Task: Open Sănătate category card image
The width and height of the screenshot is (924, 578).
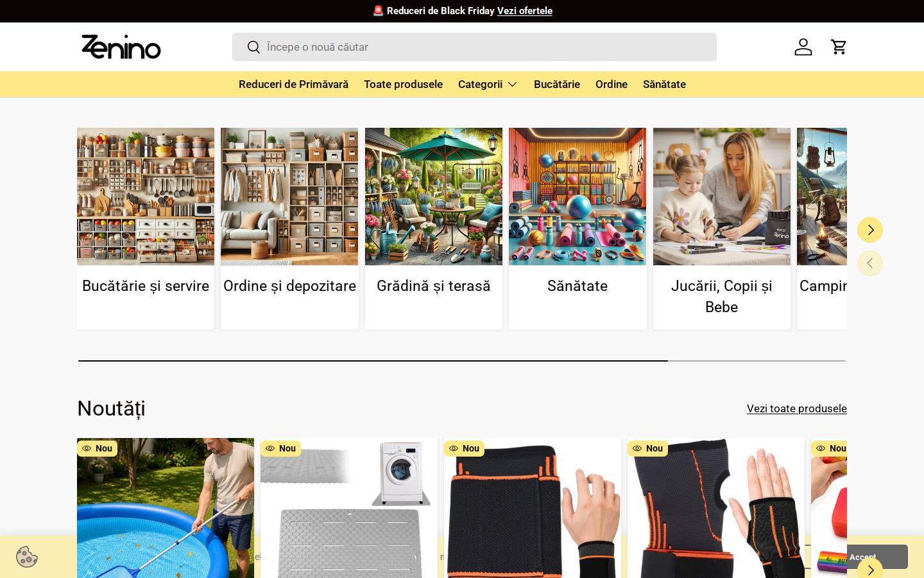Action: (577, 197)
